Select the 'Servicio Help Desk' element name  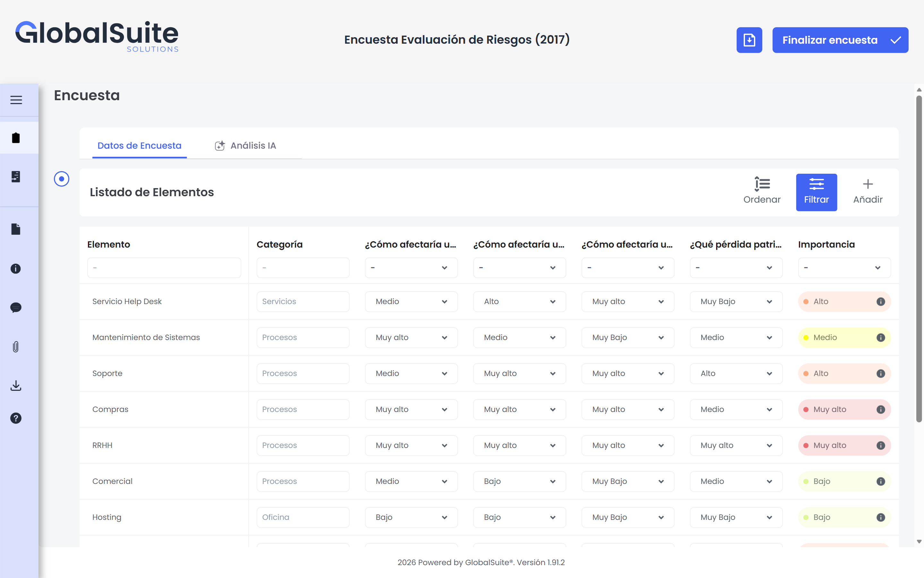click(127, 302)
